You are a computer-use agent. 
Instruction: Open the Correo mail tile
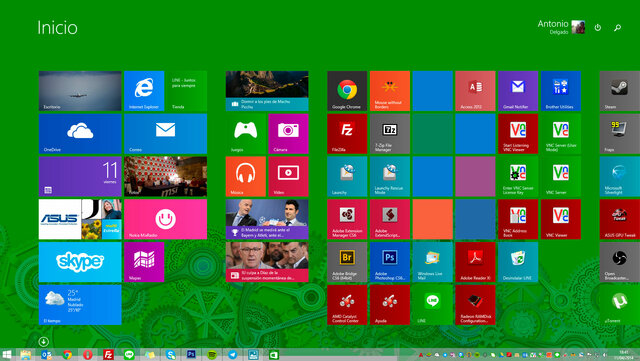point(165,134)
